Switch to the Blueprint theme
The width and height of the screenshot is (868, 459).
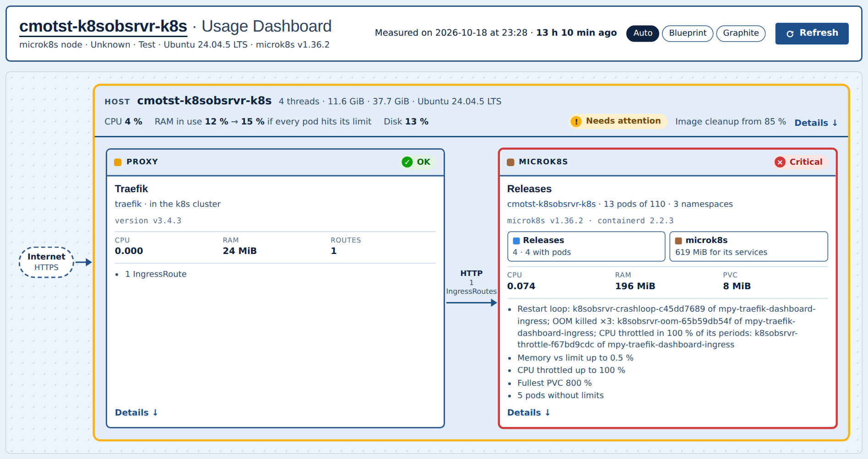coord(688,33)
